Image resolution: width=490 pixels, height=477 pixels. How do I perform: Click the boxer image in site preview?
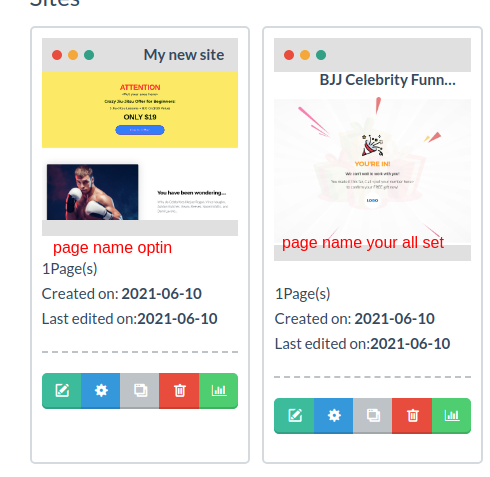click(93, 192)
